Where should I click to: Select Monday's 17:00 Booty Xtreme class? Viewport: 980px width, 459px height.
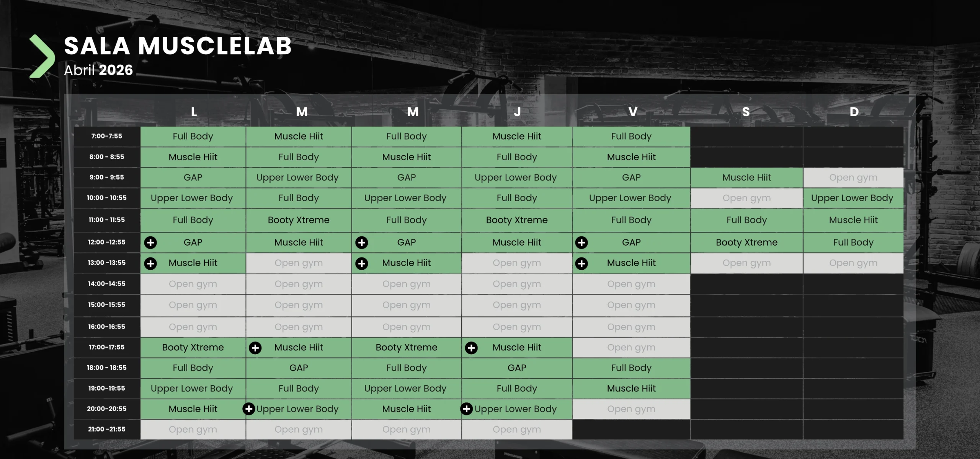tap(193, 347)
